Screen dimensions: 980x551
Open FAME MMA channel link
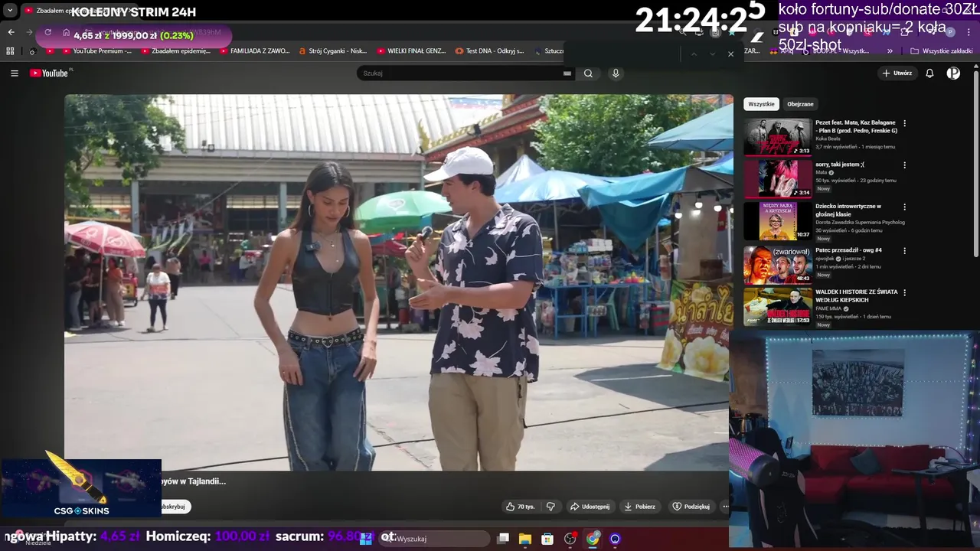click(x=829, y=308)
